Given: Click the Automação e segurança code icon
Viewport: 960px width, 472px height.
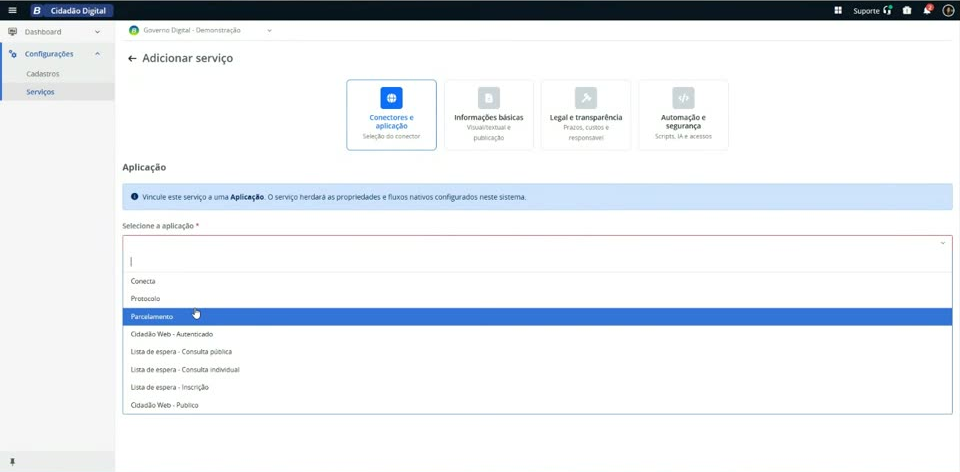Looking at the screenshot, I should click(683, 98).
